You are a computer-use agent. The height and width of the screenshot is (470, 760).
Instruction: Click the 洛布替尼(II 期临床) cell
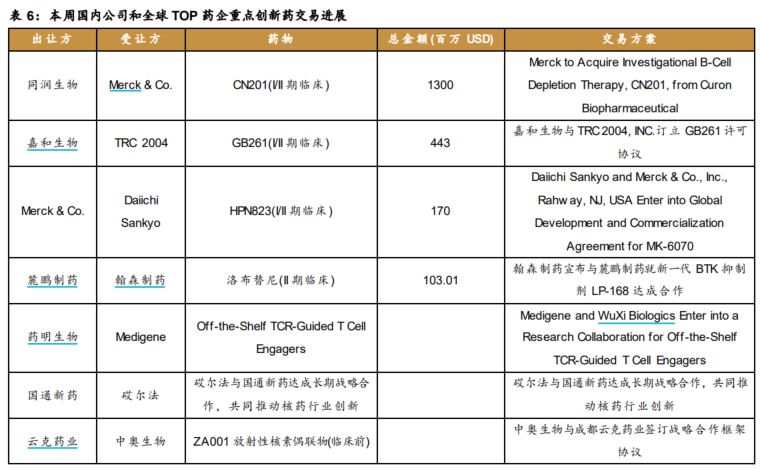281,280
